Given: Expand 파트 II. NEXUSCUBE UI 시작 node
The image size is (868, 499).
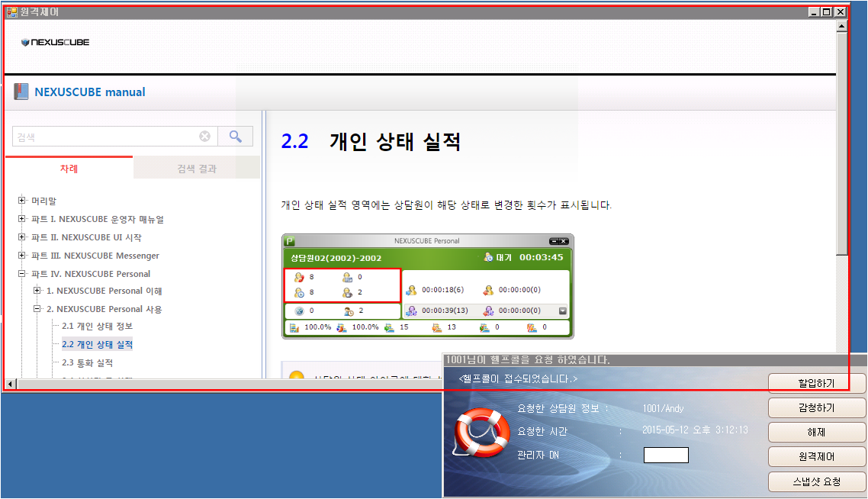Looking at the screenshot, I should (x=21, y=237).
